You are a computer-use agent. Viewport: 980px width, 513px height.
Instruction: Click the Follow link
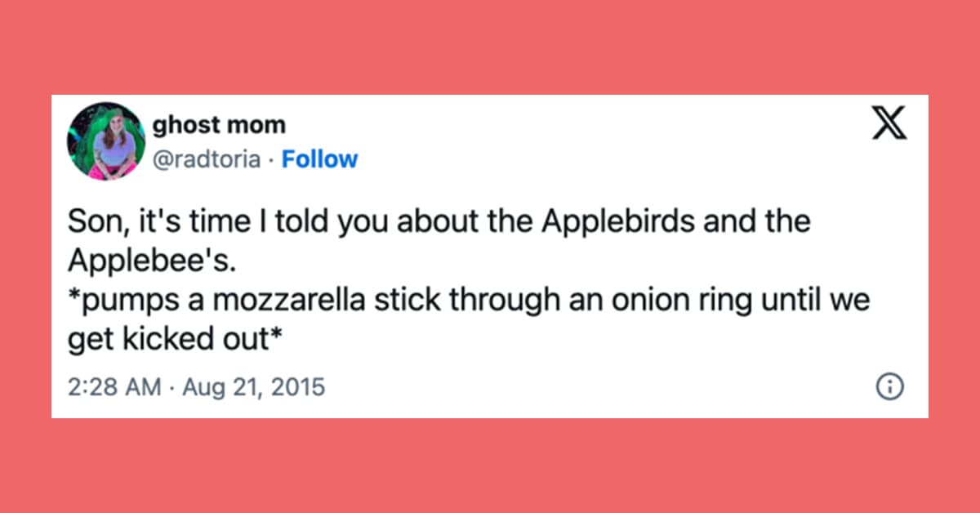pos(319,158)
